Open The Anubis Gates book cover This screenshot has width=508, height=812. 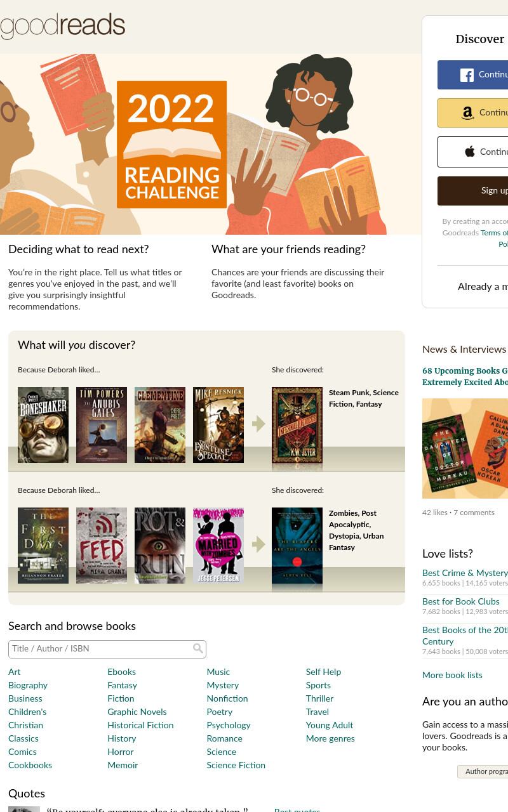pyautogui.click(x=102, y=425)
